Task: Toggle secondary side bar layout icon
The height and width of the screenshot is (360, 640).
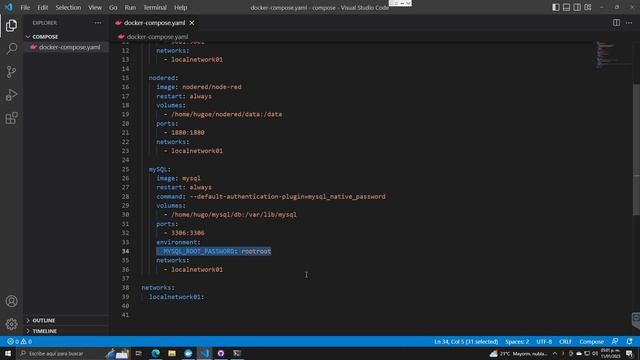Action: (577, 7)
